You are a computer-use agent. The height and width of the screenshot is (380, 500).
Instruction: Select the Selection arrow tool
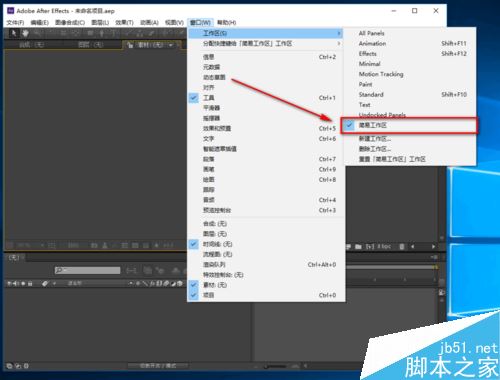click(14, 33)
